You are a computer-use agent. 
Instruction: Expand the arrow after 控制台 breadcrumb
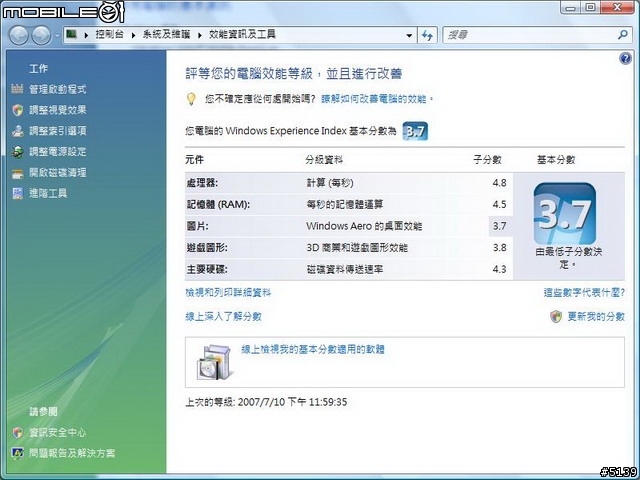pyautogui.click(x=133, y=35)
